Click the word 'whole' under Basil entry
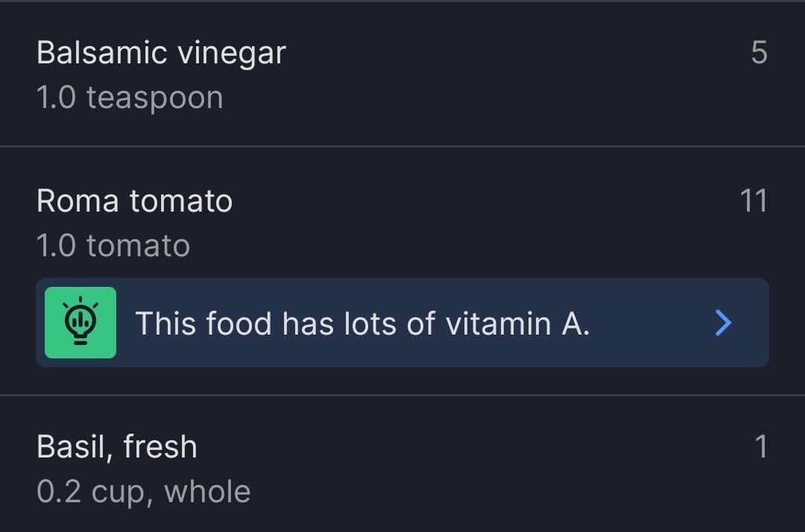The image size is (805, 532). (x=207, y=492)
